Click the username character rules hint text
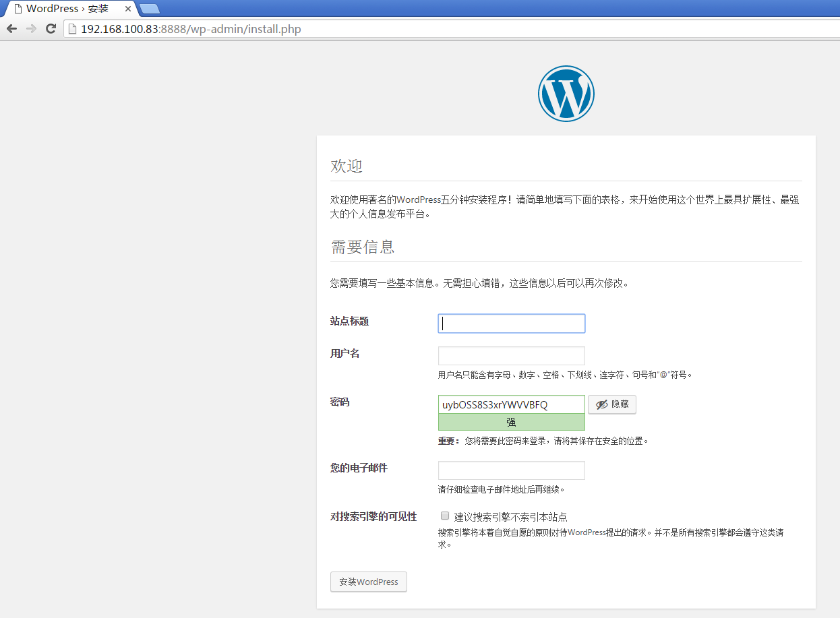 (x=566, y=375)
